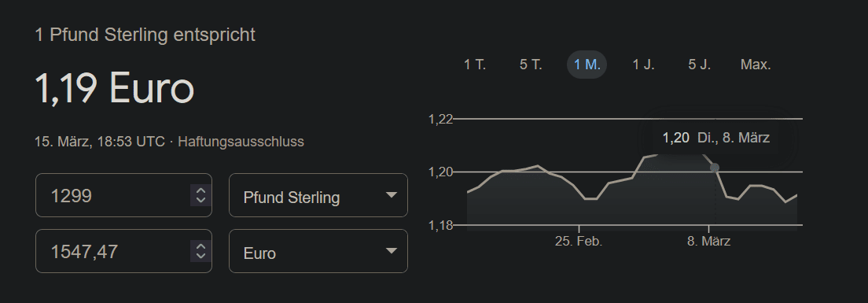Click the chart line above 25. Feb.
This screenshot has height=303, width=868.
(x=579, y=191)
